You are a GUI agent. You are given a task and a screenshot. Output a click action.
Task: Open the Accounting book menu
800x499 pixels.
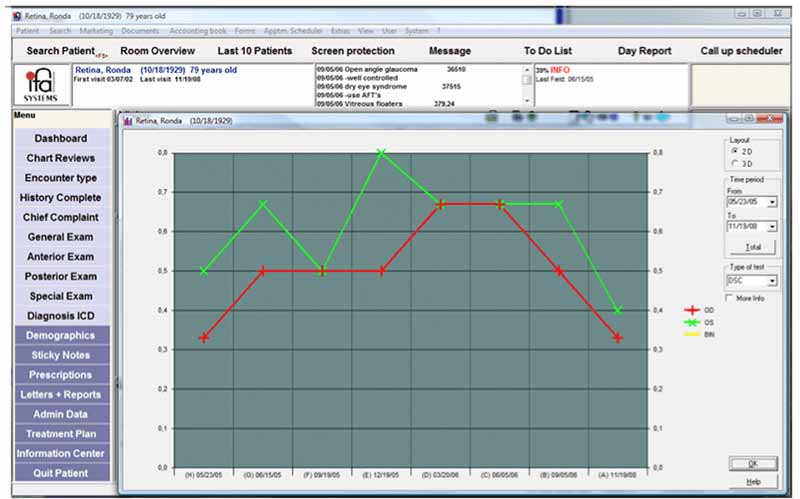197,31
